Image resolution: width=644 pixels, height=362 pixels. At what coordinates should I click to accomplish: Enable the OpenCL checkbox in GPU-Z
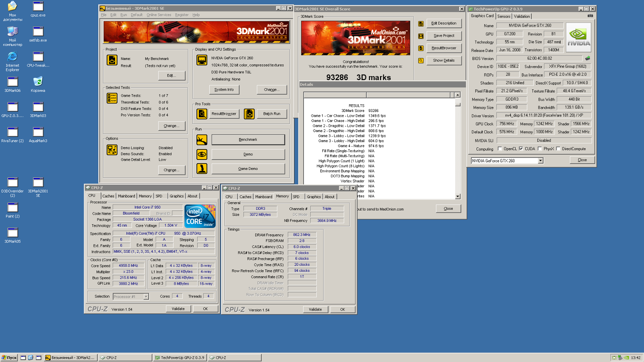click(x=500, y=149)
